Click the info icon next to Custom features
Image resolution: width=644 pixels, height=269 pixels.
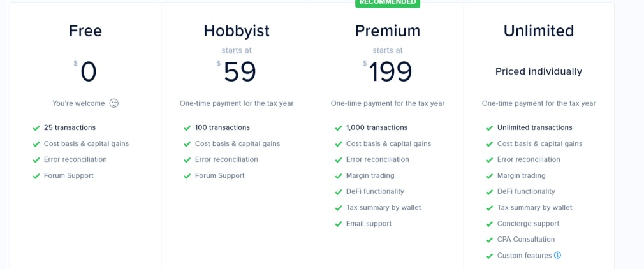click(x=557, y=255)
